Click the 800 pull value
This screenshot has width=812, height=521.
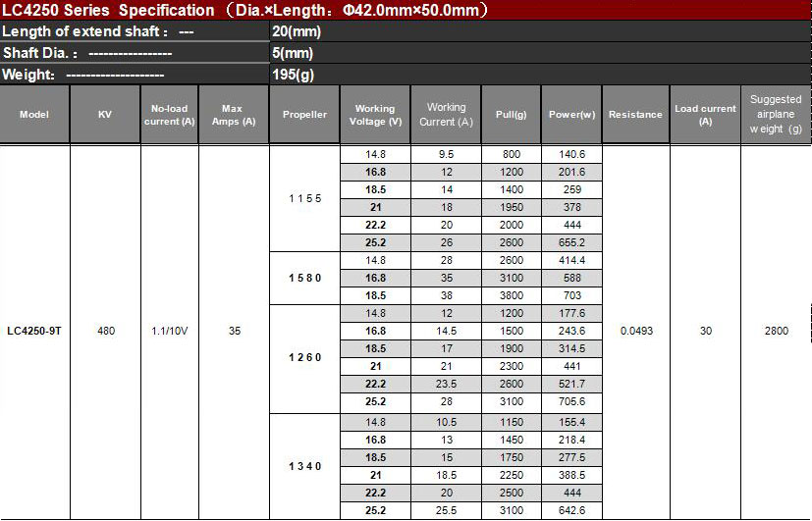pyautogui.click(x=512, y=154)
